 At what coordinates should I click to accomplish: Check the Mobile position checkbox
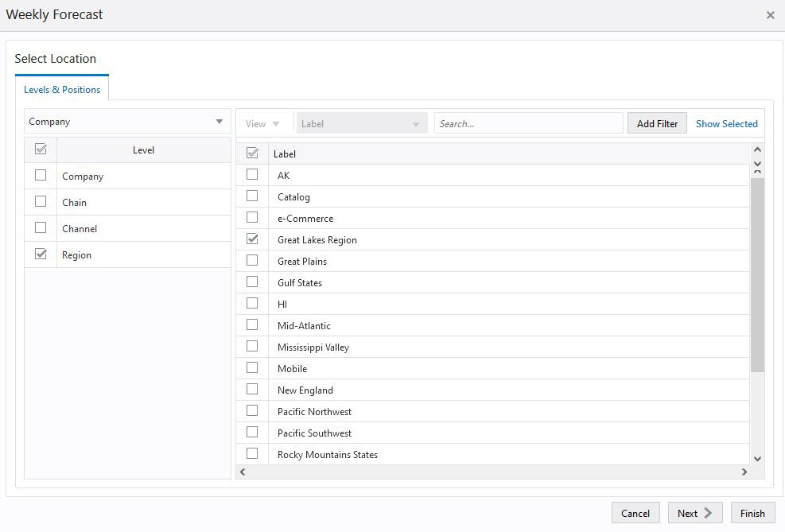(252, 368)
